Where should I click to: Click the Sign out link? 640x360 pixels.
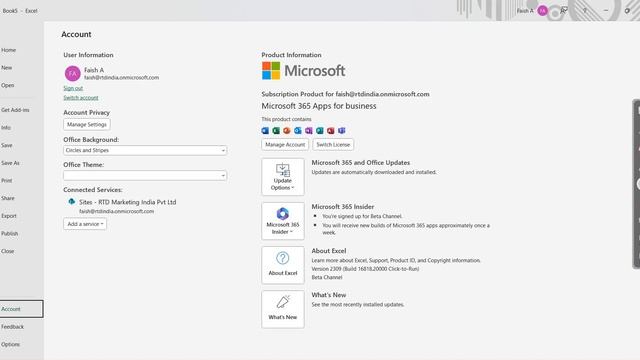pos(73,88)
